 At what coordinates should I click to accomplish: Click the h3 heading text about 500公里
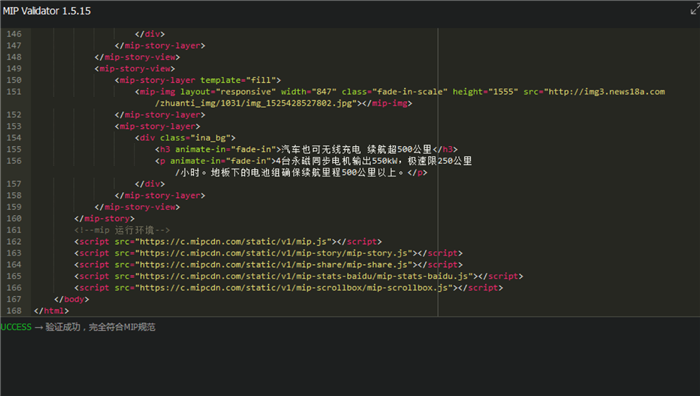point(357,149)
